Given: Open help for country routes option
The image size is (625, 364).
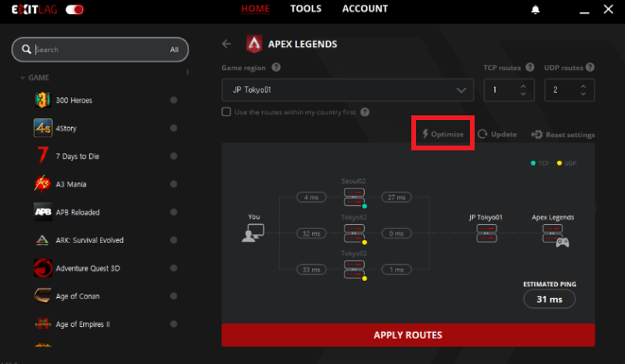Looking at the screenshot, I should 365,112.
